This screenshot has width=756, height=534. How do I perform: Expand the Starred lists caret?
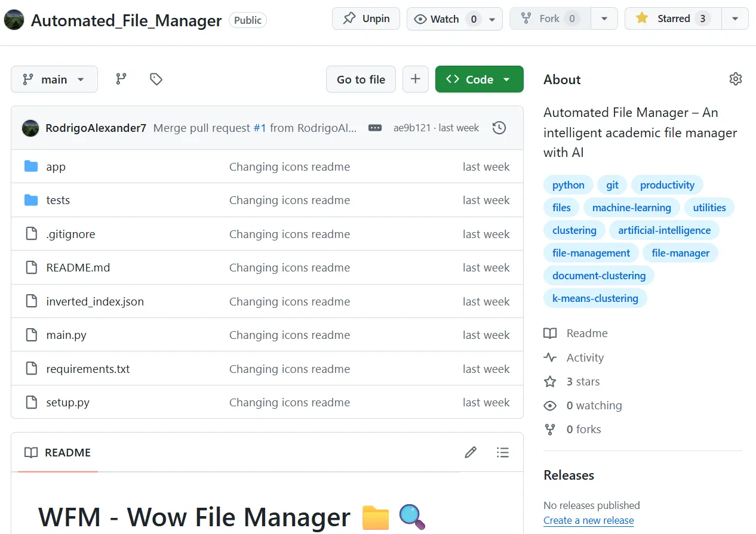click(x=735, y=19)
